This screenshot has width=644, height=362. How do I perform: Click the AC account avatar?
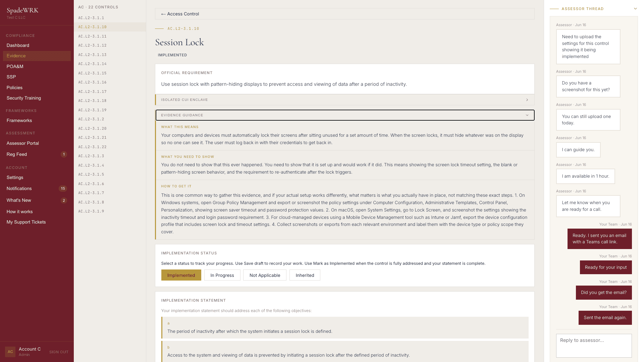coord(10,352)
